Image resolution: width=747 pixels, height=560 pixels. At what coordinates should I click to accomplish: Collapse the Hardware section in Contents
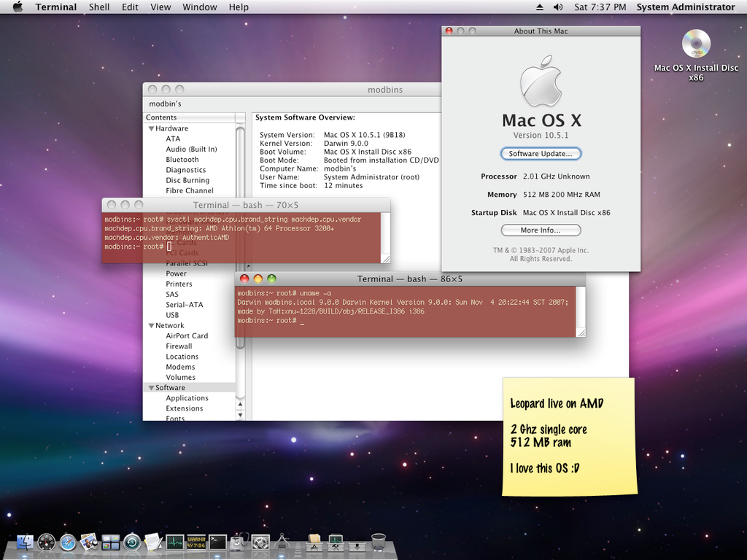tap(151, 128)
